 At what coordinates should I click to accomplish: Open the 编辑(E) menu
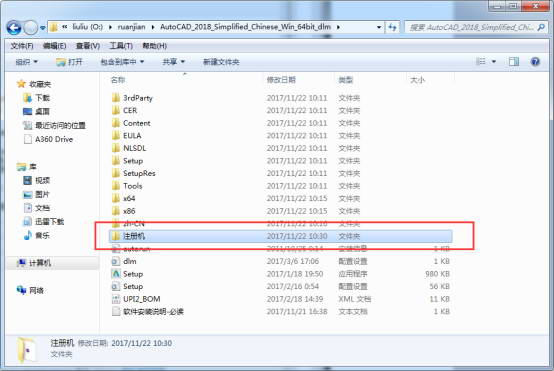click(x=54, y=46)
